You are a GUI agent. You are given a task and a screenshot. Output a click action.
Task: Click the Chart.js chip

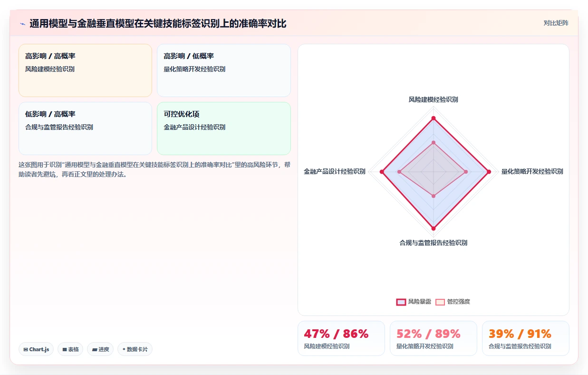(37, 349)
